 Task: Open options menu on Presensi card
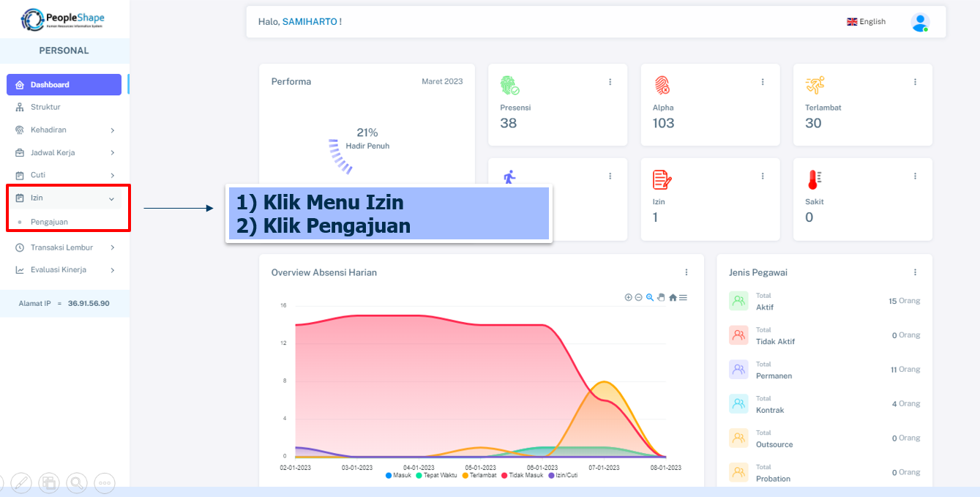610,82
